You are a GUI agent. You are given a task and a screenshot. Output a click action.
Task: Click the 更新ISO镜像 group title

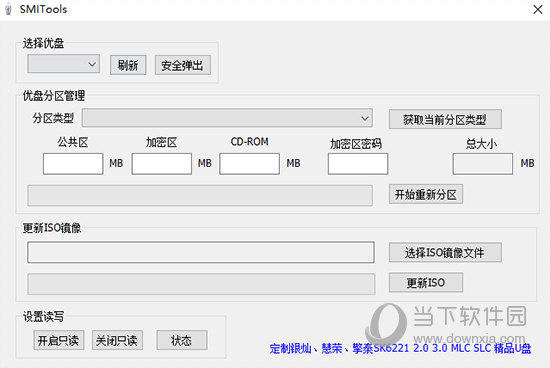click(x=52, y=228)
